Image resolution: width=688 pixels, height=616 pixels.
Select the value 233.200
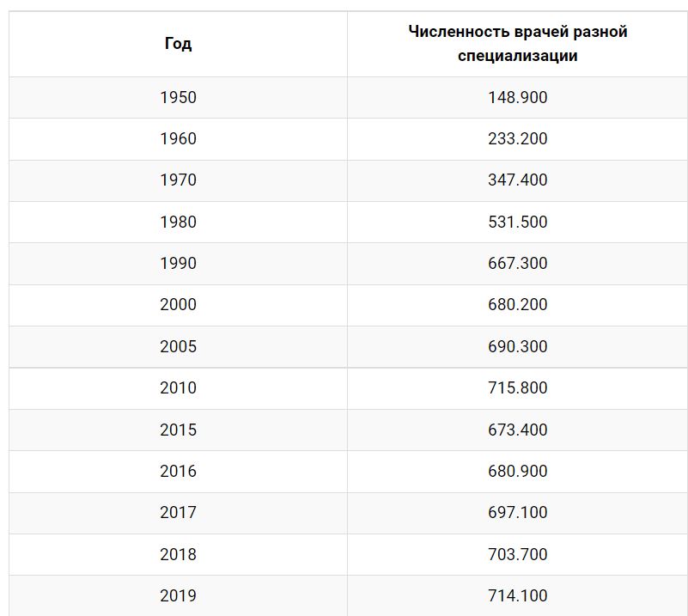click(518, 138)
